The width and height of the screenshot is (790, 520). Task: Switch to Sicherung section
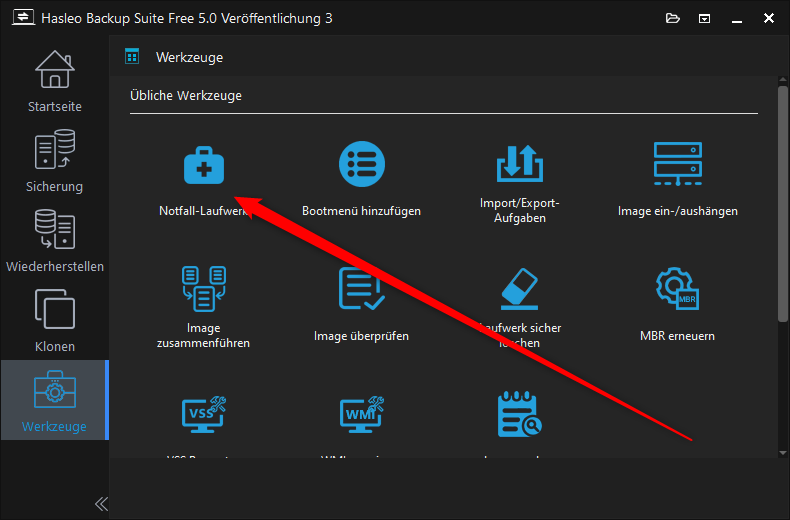54,161
